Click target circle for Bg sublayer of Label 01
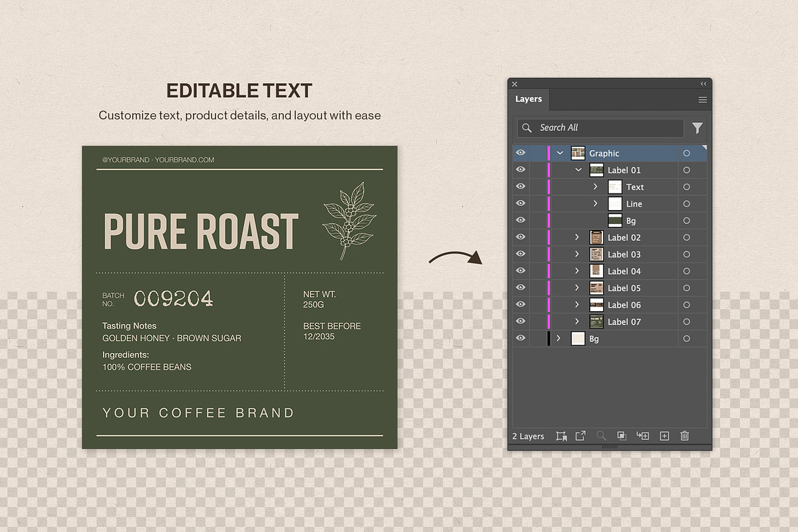 [686, 221]
